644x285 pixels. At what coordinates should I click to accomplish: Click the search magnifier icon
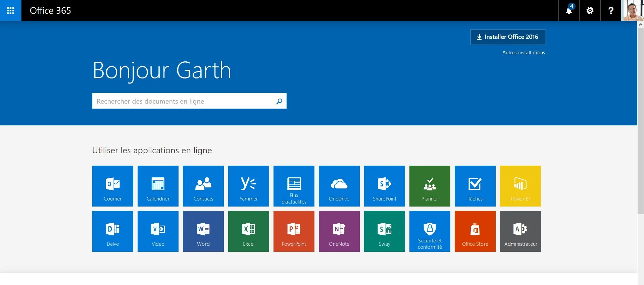(x=279, y=101)
